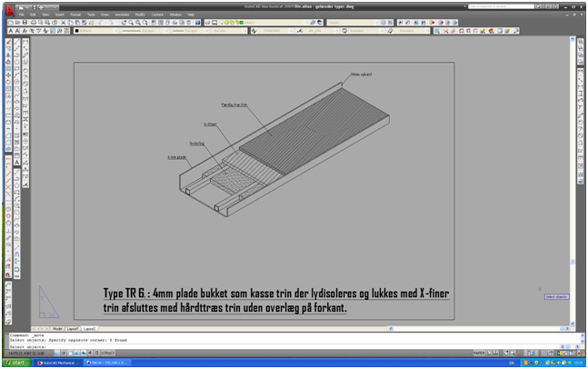The width and height of the screenshot is (588, 369).
Task: Click the Table Style icon
Action: [344, 31]
